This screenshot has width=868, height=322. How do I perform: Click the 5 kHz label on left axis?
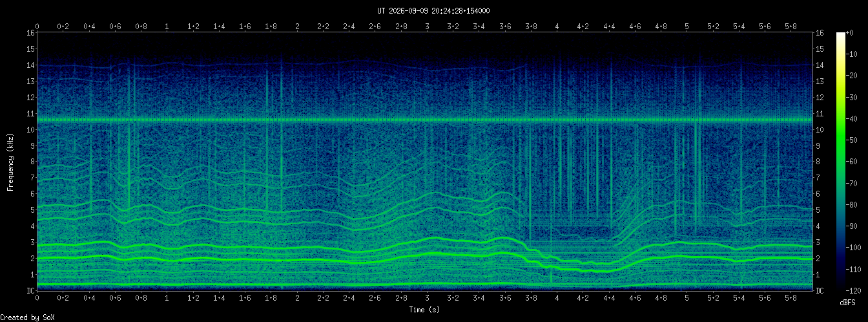(32, 210)
